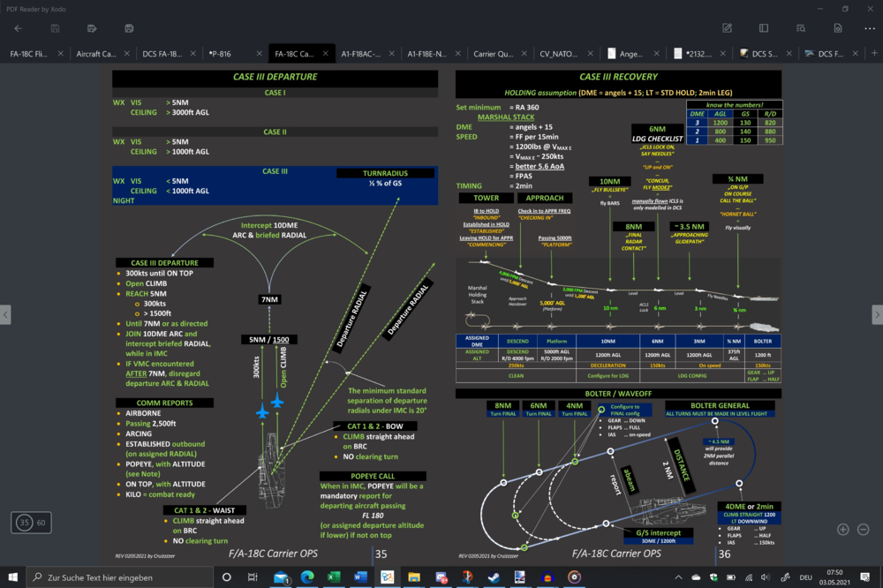Image resolution: width=883 pixels, height=588 pixels.
Task: Zoom out with the minus button
Action: click(864, 529)
